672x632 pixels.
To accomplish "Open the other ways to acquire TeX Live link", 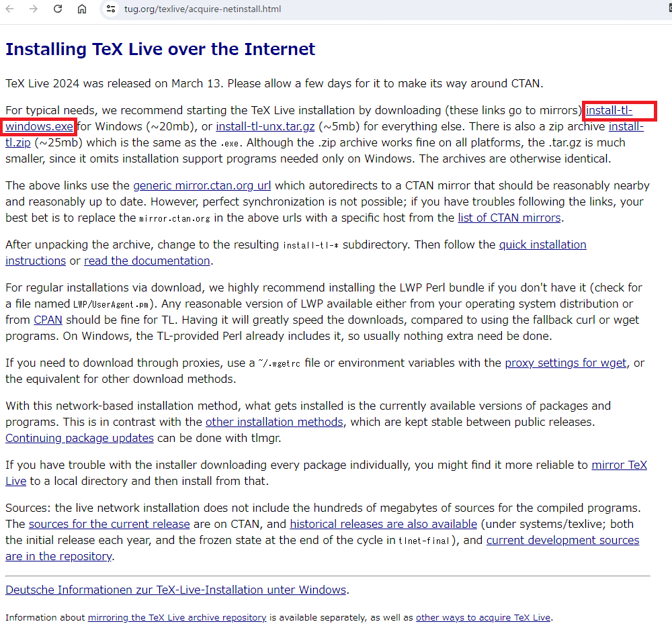I will (x=483, y=618).
